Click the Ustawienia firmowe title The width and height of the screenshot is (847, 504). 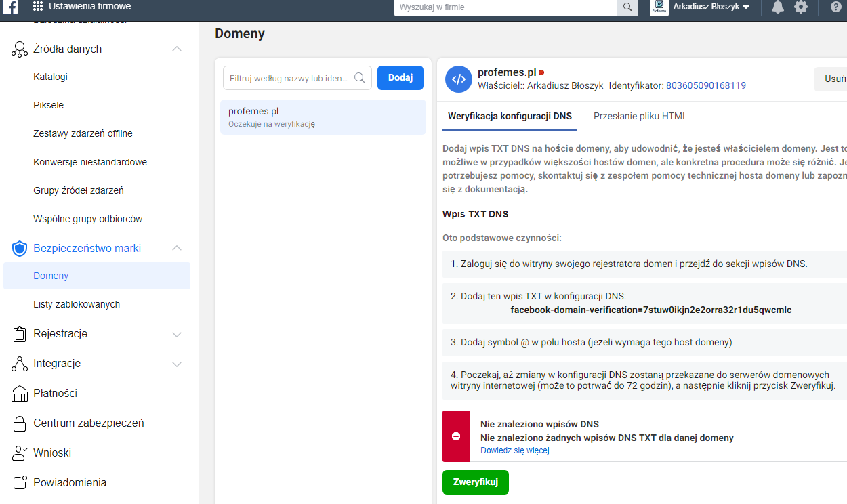click(90, 7)
